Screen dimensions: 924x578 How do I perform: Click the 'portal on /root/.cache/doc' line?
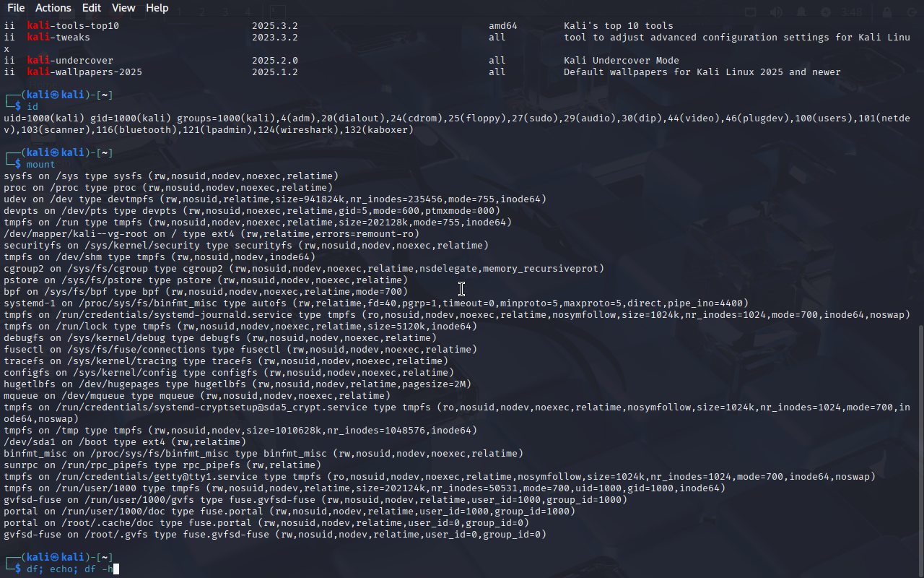coord(266,523)
